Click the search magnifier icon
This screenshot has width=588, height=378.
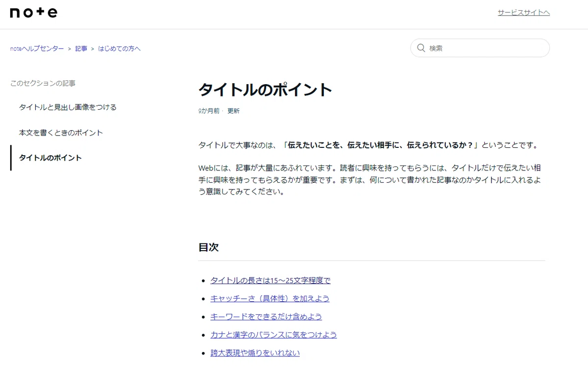(x=421, y=48)
